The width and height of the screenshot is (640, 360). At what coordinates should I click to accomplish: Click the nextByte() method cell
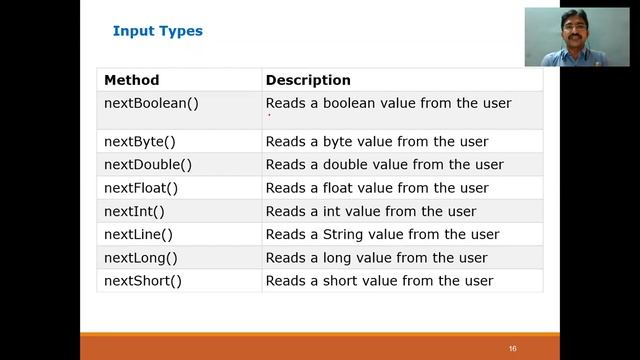[x=179, y=142]
